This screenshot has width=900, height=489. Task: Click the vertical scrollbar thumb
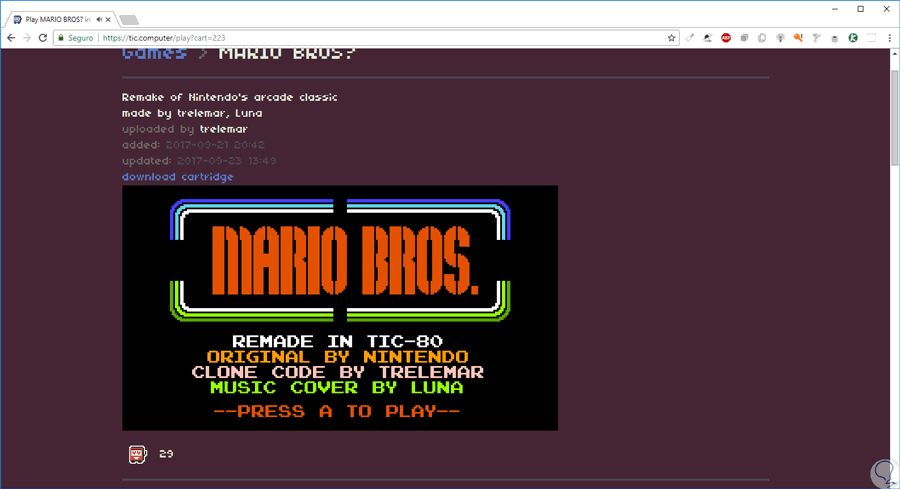tap(894, 118)
